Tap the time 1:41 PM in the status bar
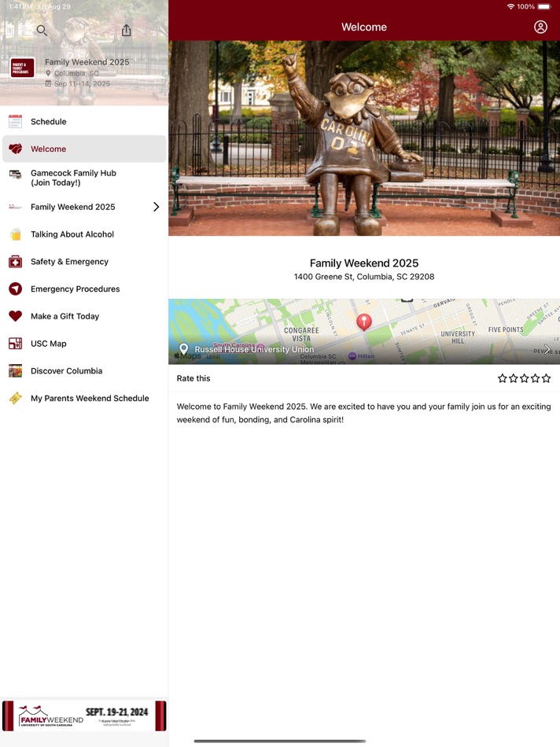 pyautogui.click(x=20, y=6)
